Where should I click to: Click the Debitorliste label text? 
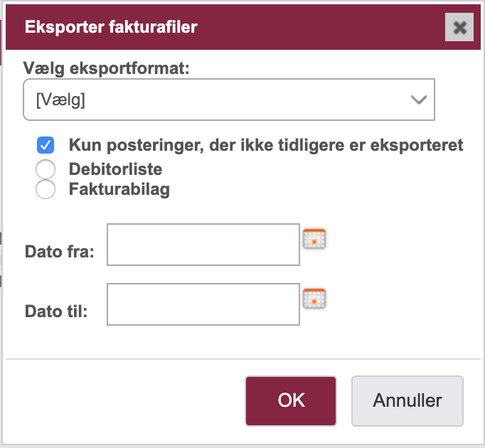116,169
